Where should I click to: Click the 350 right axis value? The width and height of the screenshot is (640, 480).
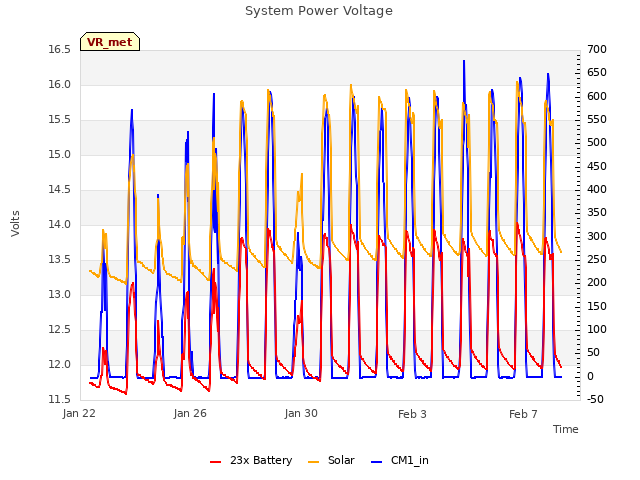pyautogui.click(x=597, y=213)
